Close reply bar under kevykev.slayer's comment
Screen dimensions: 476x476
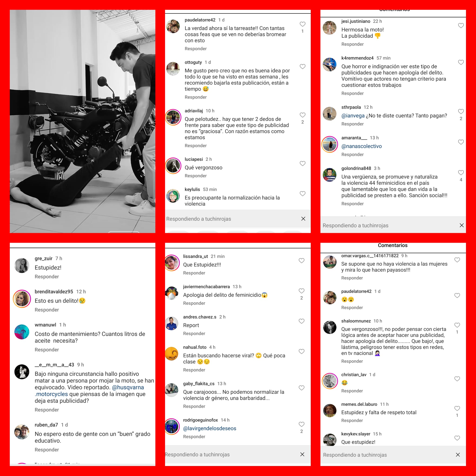[x=458, y=455]
